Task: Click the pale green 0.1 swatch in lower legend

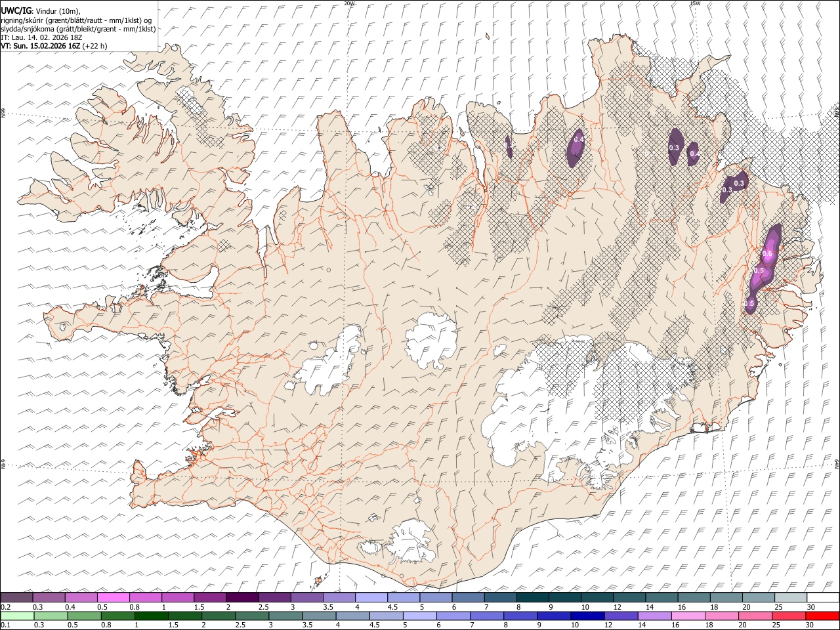Action: [x=16, y=616]
